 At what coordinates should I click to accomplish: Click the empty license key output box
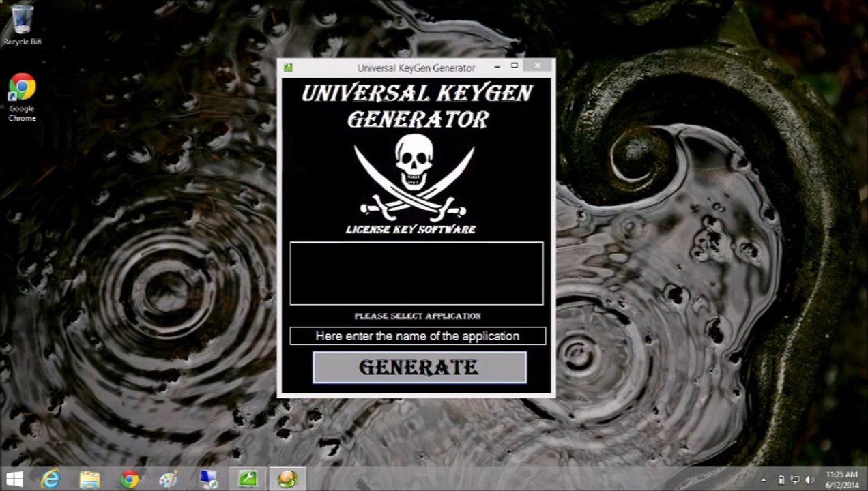pos(416,273)
